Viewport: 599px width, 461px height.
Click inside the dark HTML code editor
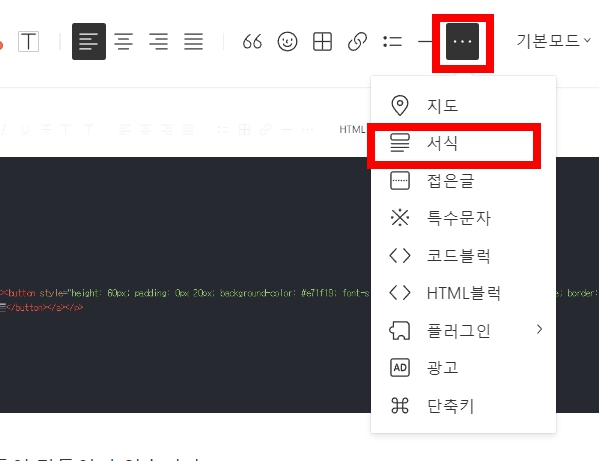pos(185,285)
